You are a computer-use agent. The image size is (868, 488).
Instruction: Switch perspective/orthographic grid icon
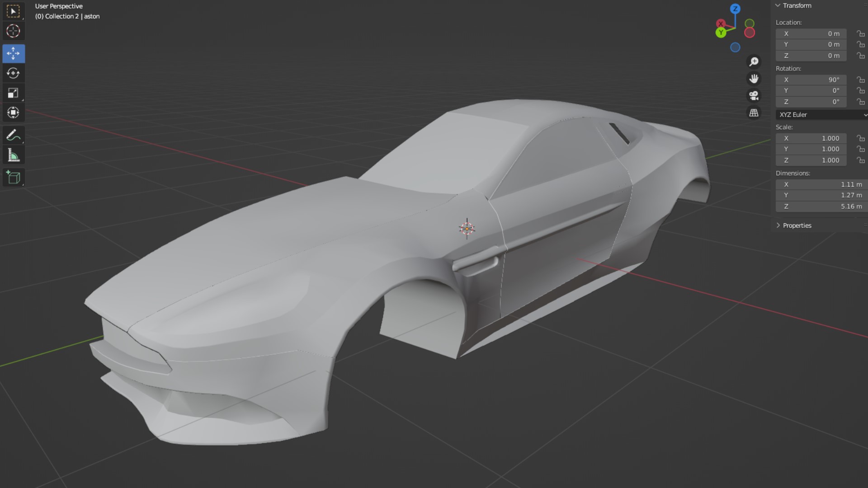[x=754, y=113]
